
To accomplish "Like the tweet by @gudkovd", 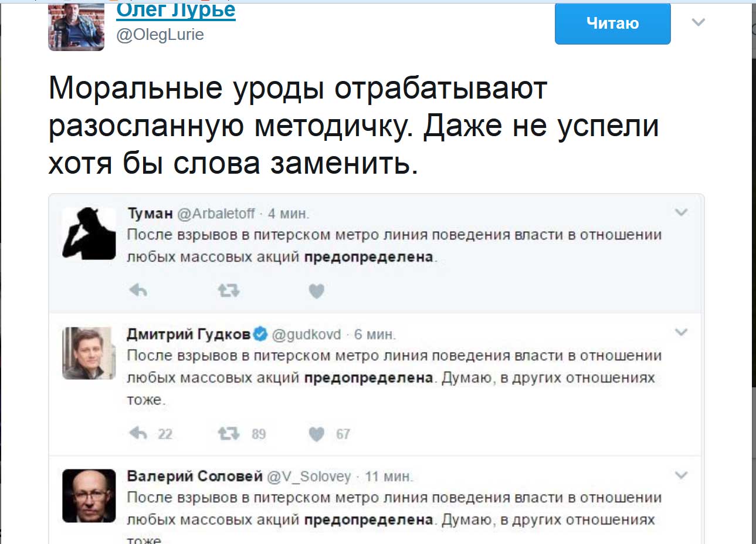I will tap(316, 434).
